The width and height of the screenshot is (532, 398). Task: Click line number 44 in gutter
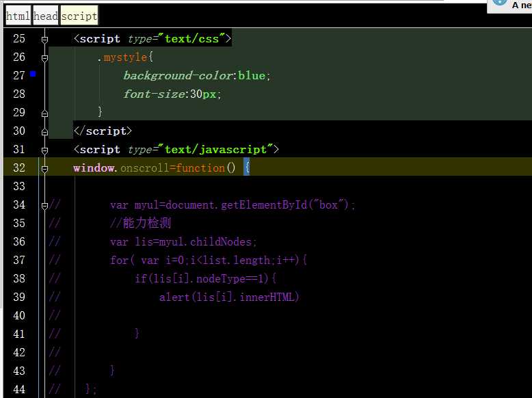(19, 389)
